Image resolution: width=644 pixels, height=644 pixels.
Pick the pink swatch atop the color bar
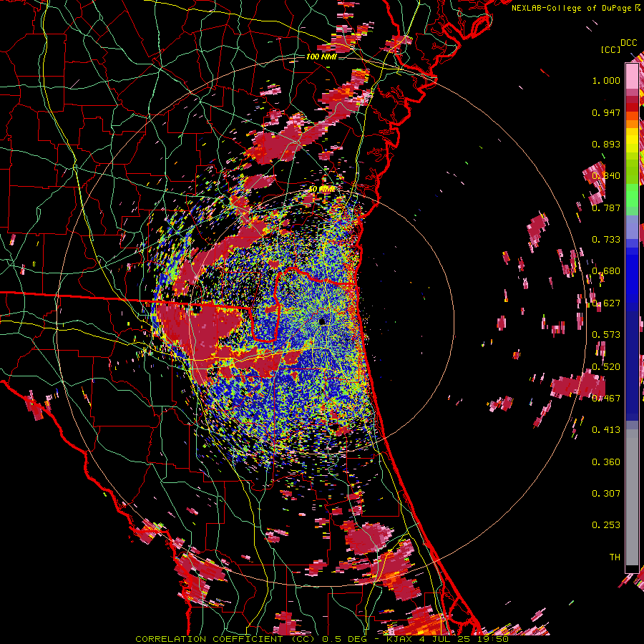[632, 76]
